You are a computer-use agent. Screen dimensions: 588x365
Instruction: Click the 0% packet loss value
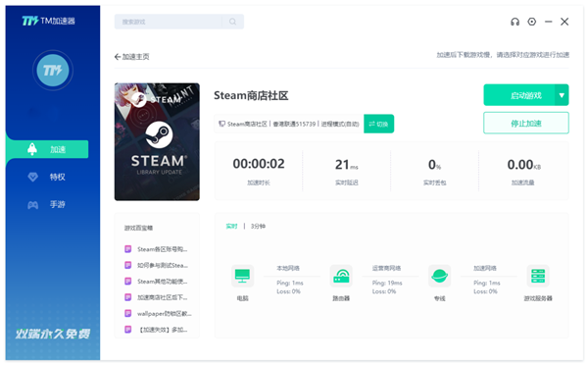click(434, 165)
